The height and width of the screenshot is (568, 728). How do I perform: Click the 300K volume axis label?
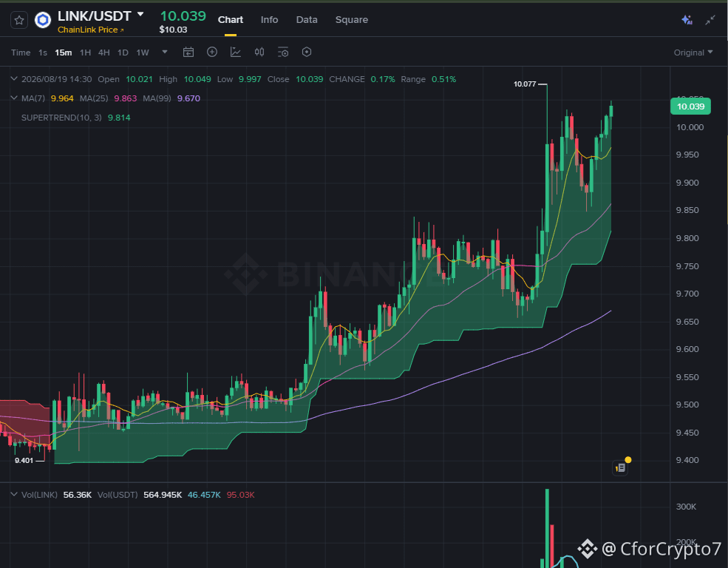(686, 507)
